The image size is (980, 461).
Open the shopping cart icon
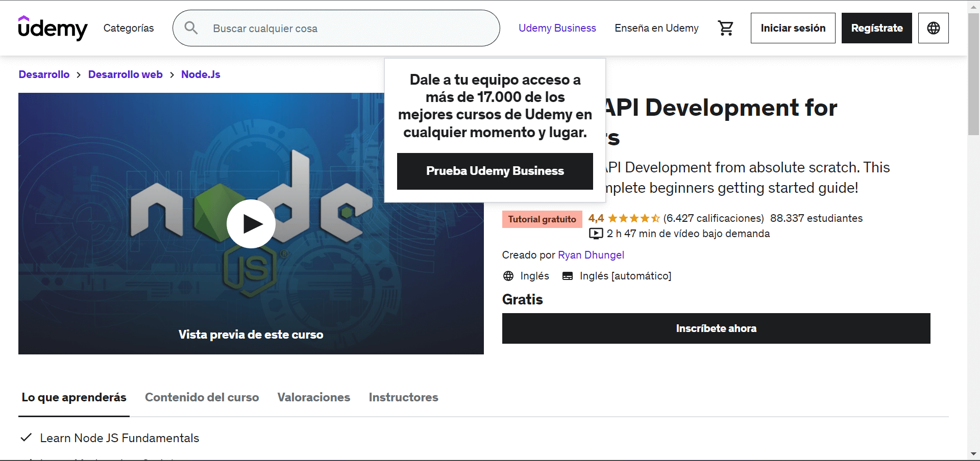coord(725,28)
